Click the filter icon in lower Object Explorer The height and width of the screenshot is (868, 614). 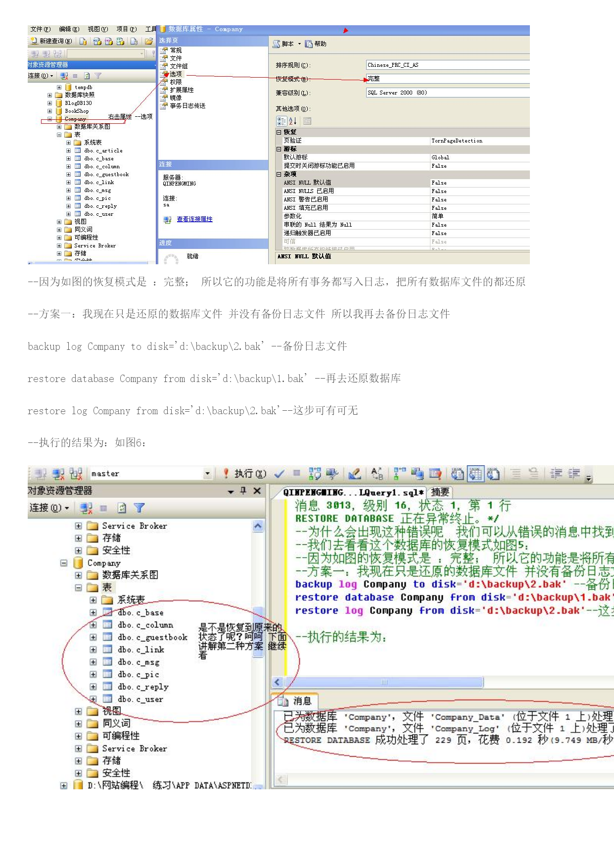tap(140, 508)
